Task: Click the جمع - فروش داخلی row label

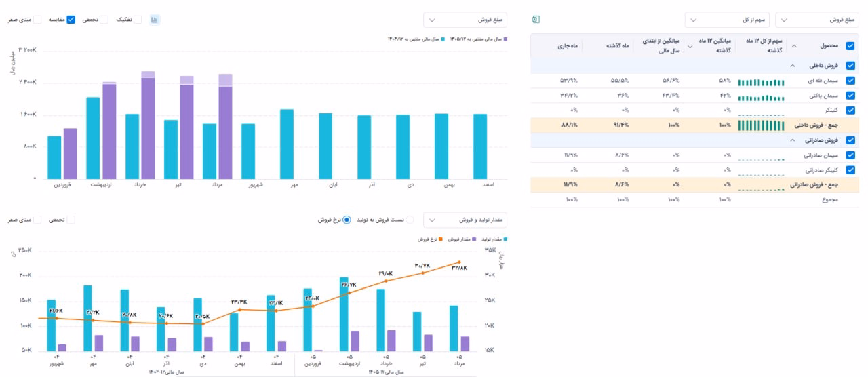Action: (x=816, y=125)
